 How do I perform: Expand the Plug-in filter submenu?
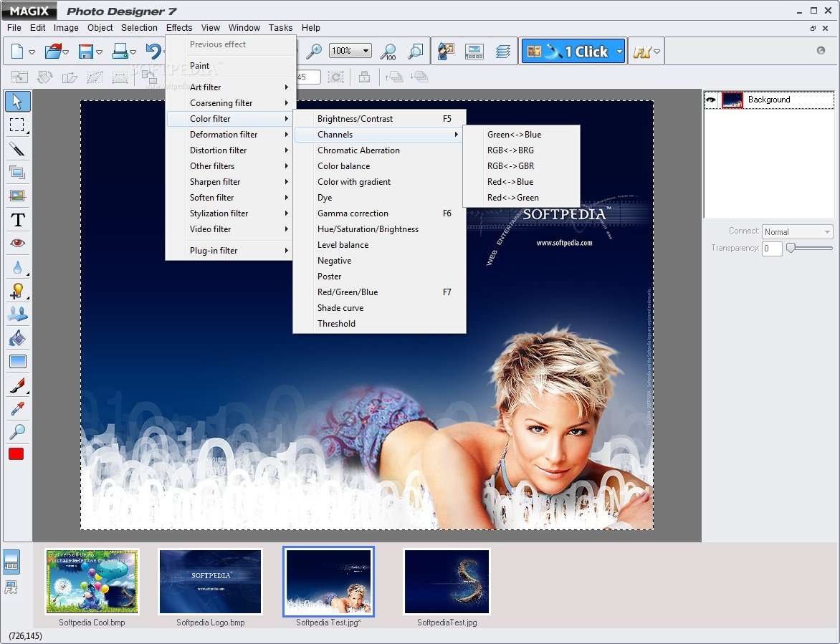(229, 251)
